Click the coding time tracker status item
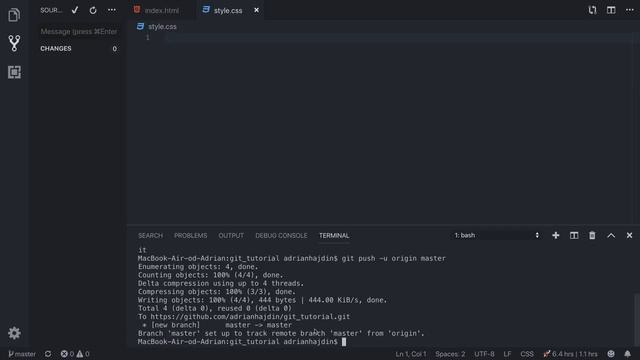640x360 pixels. 570,354
